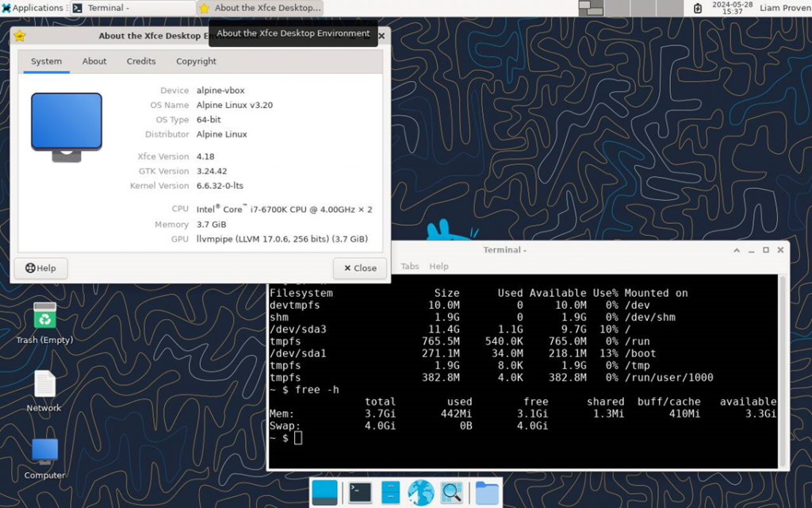Click the Close button in the About dialog
The image size is (812, 508).
(359, 268)
